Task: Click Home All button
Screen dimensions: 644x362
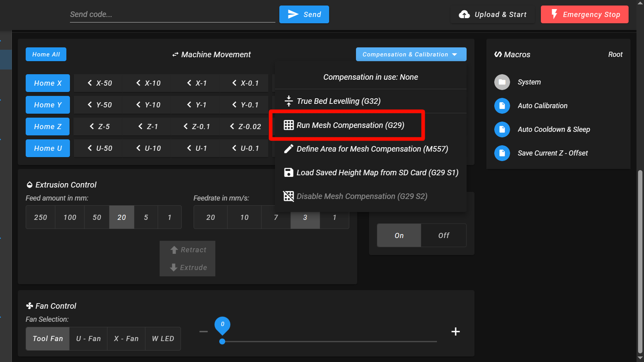Action: 46,54
